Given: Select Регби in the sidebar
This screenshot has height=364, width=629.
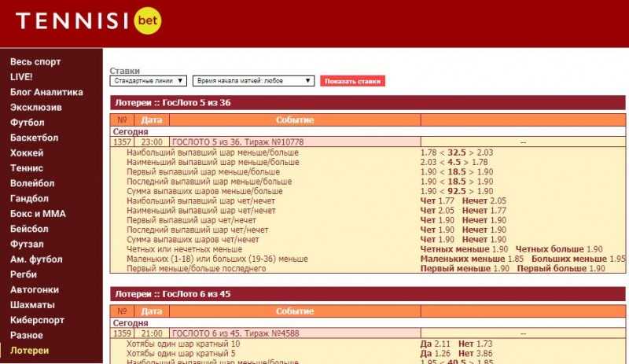Looking at the screenshot, I should pos(24,275).
